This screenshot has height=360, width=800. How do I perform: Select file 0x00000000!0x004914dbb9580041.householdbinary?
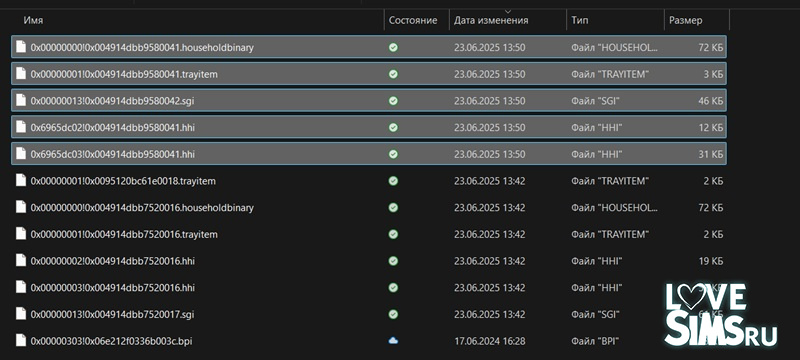[x=369, y=47]
